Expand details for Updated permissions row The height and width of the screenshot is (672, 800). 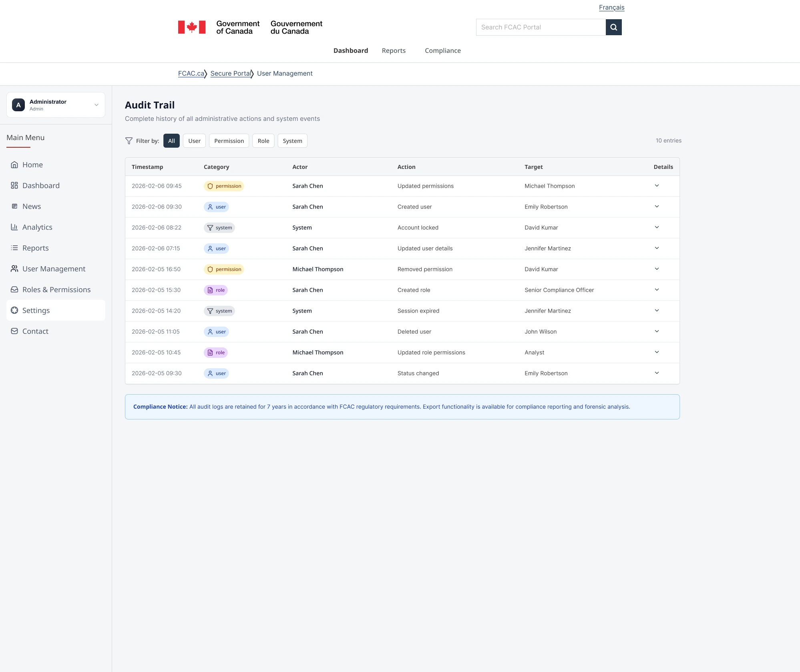(x=657, y=186)
